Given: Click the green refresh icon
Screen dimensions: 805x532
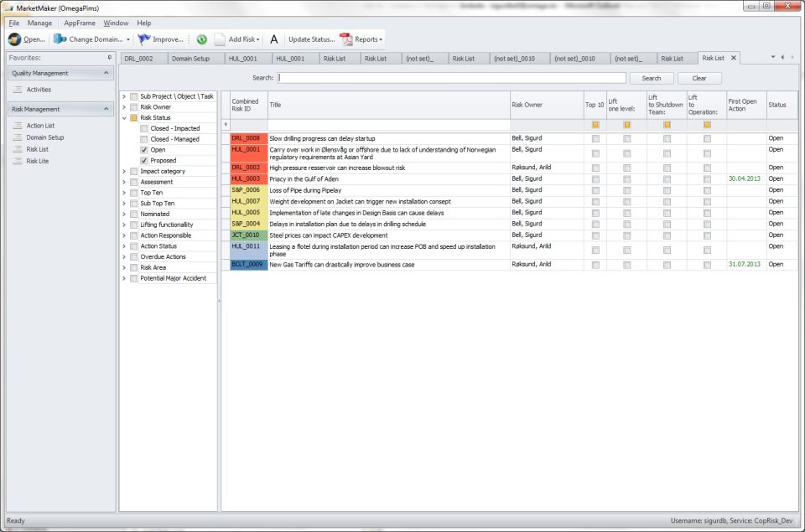Looking at the screenshot, I should click(x=202, y=39).
